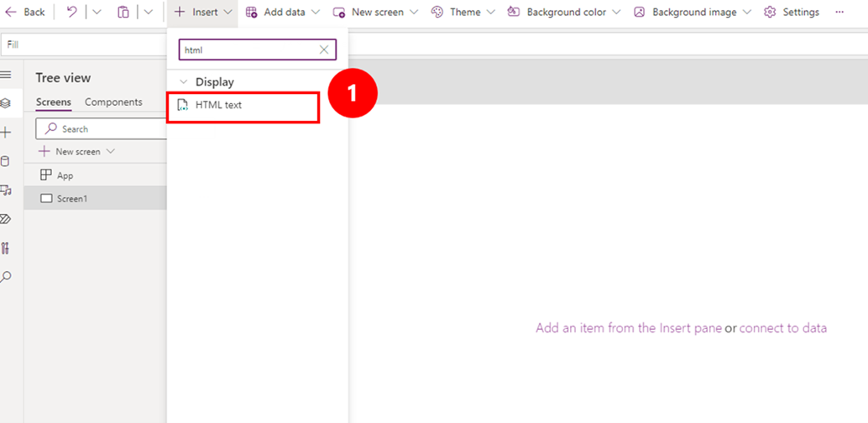The height and width of the screenshot is (423, 868).
Task: Click Background color button
Action: tap(557, 13)
